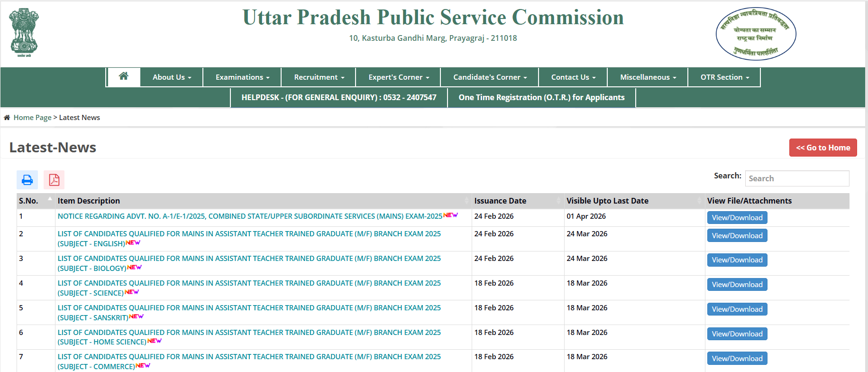Click the national emblem logo
The height and width of the screenshot is (372, 868).
click(24, 33)
